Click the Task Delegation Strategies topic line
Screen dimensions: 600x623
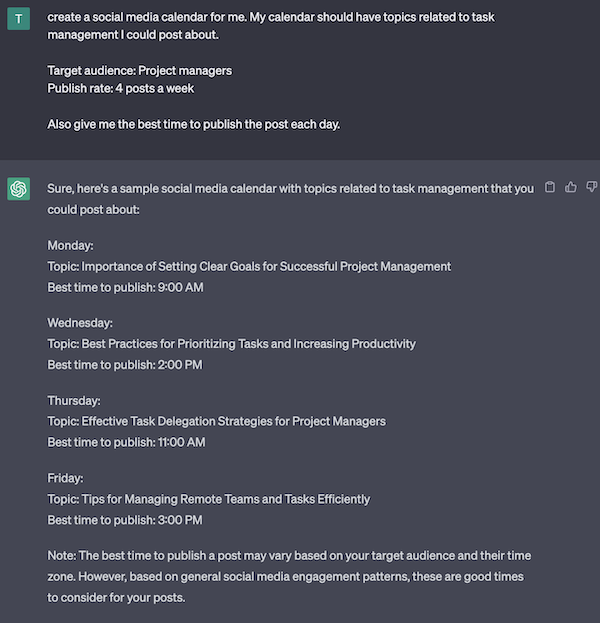[217, 422]
